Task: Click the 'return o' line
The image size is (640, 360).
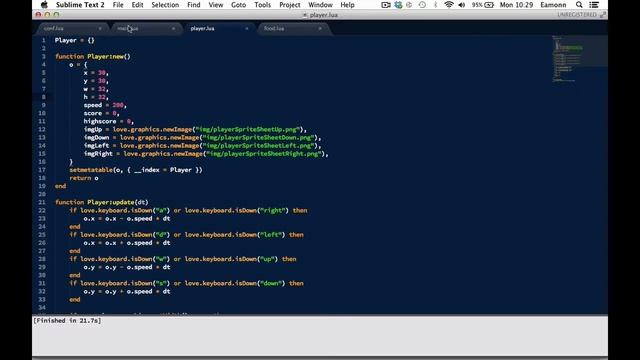Action: click(84, 178)
